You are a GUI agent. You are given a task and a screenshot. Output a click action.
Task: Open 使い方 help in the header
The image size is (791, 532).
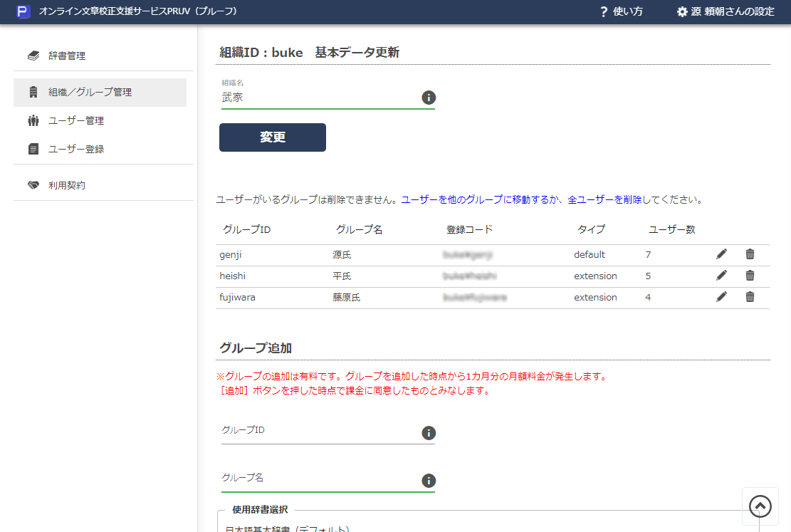point(621,11)
